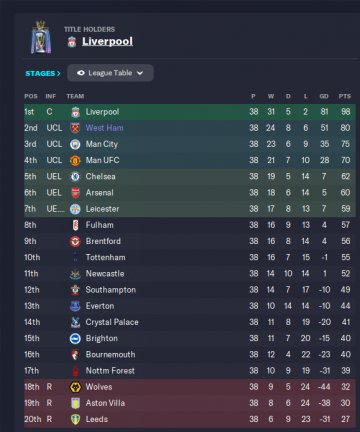Screen dimensions: 360x432
Task: Toggle the eye icon in League Table selector
Action: pos(80,73)
